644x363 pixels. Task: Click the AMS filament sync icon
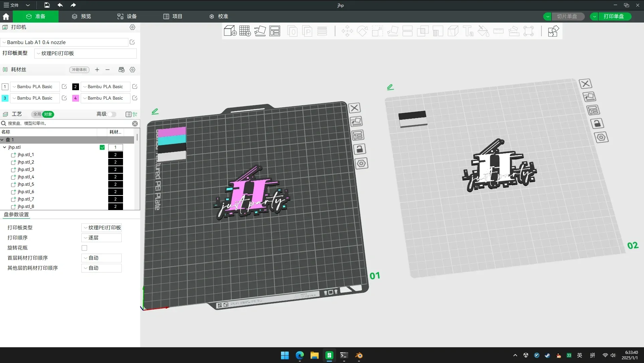tap(122, 70)
